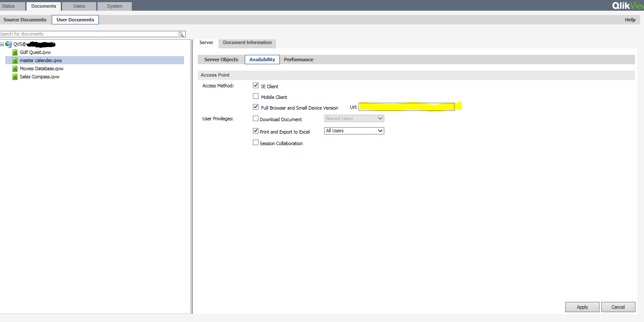Screen dimensions: 644x322
Task: Toggle Print and Export to Excel checkbox
Action: [x=256, y=131]
